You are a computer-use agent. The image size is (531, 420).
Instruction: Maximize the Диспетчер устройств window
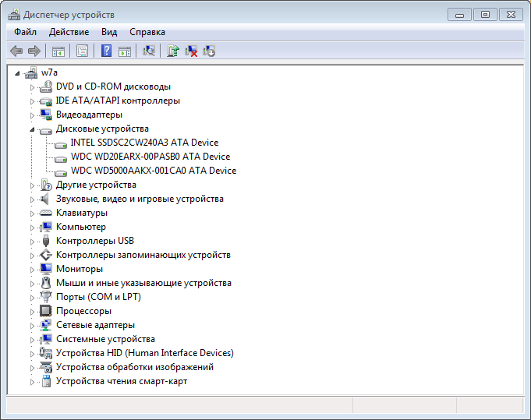click(485, 15)
